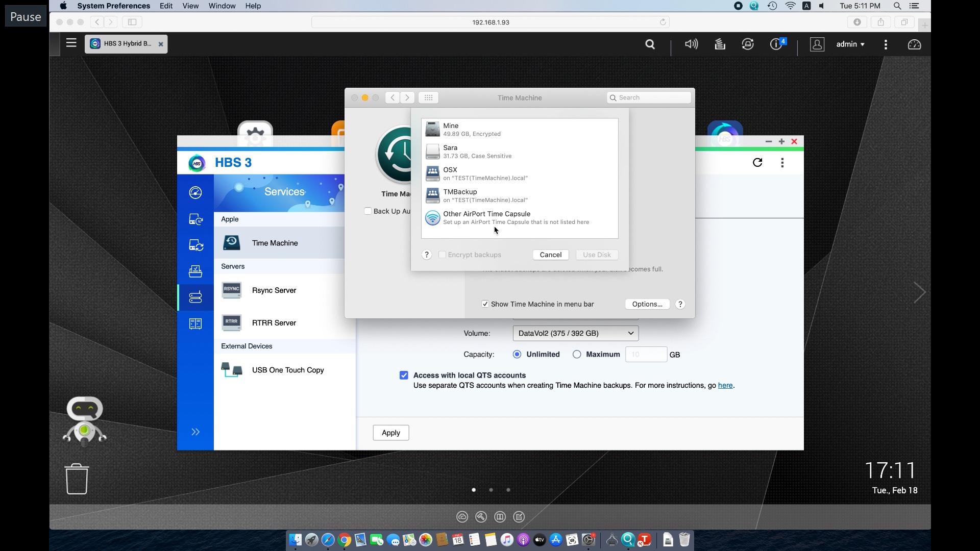Open the HBS 3 Services sidebar icon
980x551 pixels.
click(x=195, y=297)
